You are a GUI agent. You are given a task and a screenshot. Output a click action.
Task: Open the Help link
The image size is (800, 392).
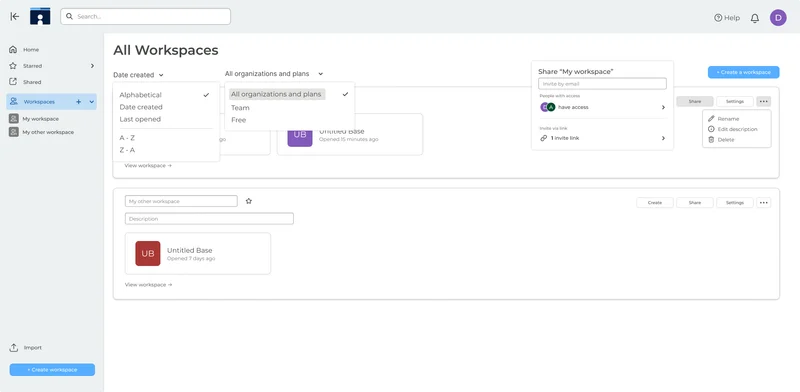coord(727,18)
